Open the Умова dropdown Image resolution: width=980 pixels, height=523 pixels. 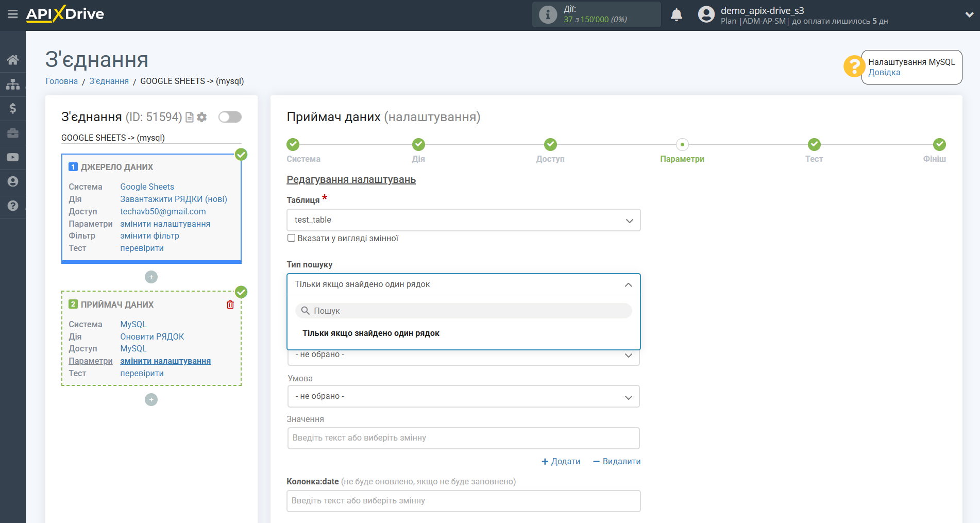click(x=464, y=396)
